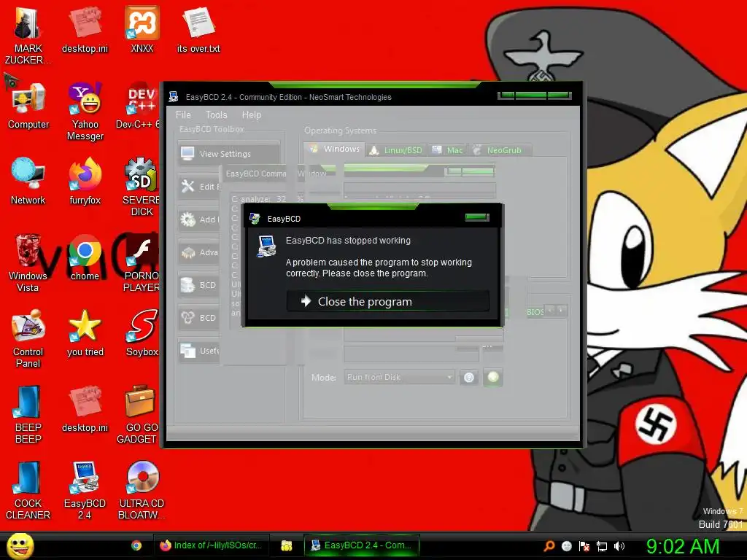
Task: Switch to the Windows tab in EasyBCD
Action: point(334,149)
